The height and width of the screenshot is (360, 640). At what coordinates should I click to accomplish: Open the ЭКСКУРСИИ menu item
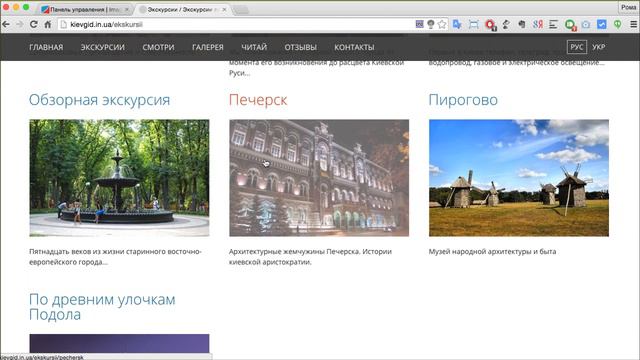[103, 47]
